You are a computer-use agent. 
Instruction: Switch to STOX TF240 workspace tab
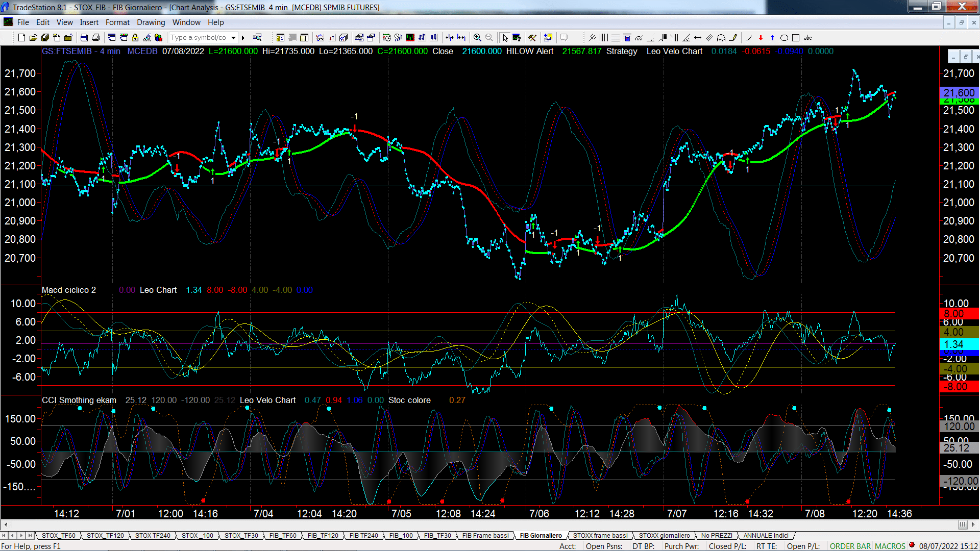point(153,535)
